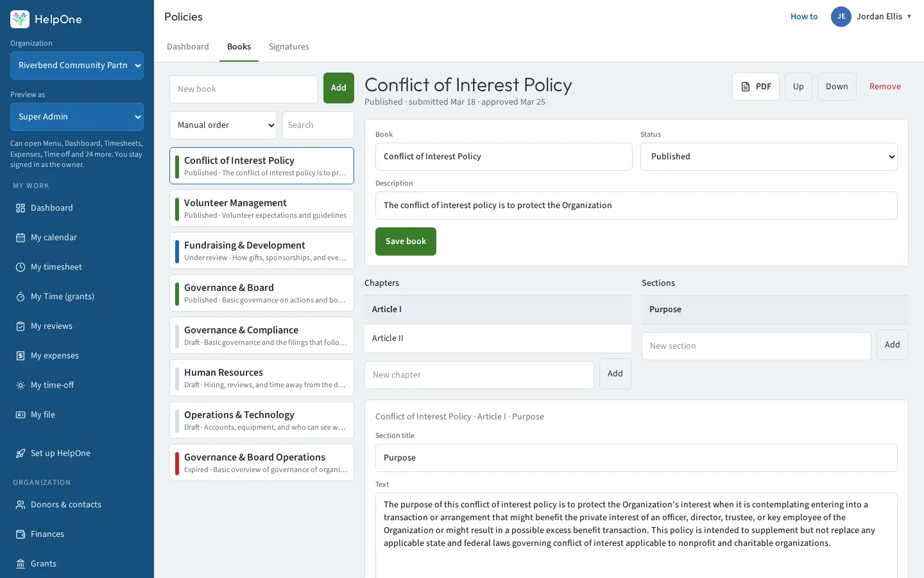Focus the Description text field
The height and width of the screenshot is (578, 924).
point(637,206)
